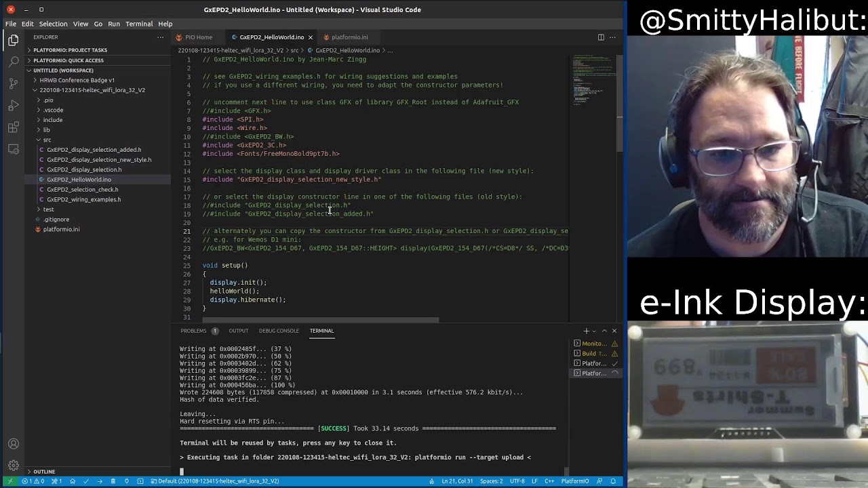Image resolution: width=868 pixels, height=488 pixels.
Task: Select the Monitor terminal entry
Action: pyautogui.click(x=595, y=344)
